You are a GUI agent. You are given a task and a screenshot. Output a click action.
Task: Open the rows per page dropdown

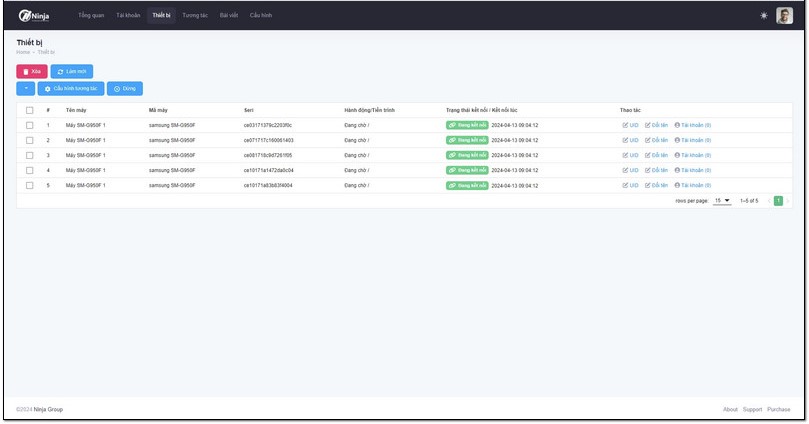tap(722, 200)
